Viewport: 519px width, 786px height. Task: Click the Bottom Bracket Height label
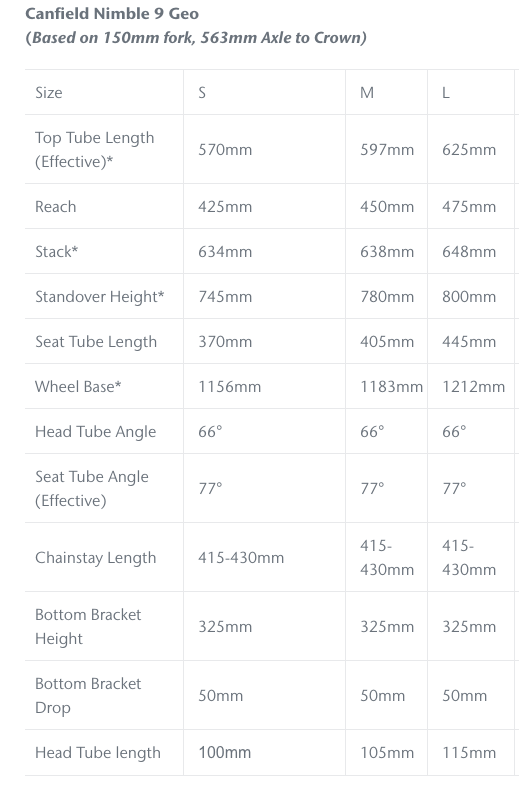point(88,627)
